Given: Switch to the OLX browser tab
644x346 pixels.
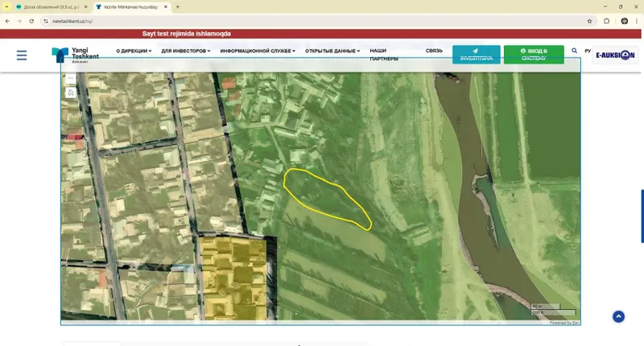Looking at the screenshot, I should [52, 7].
